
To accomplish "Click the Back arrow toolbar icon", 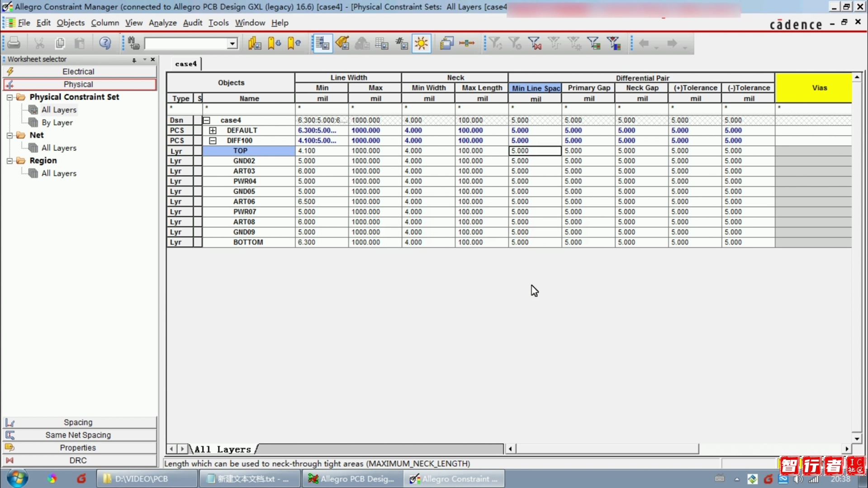I will pos(644,43).
